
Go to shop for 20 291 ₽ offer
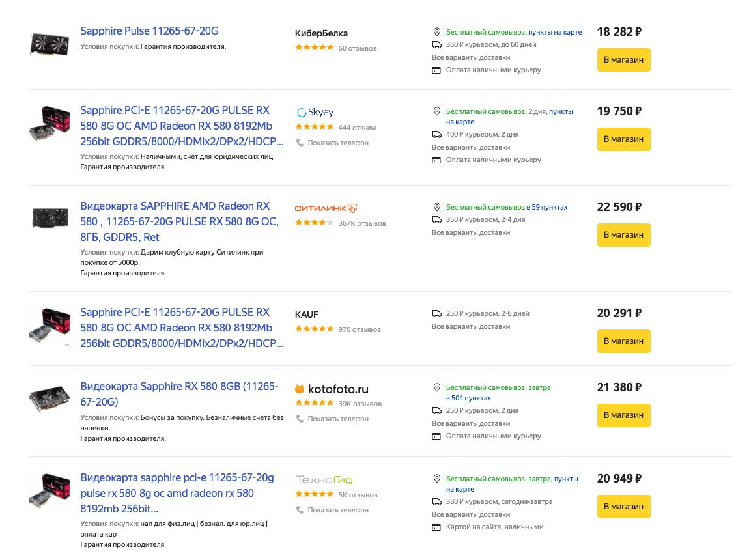point(623,341)
